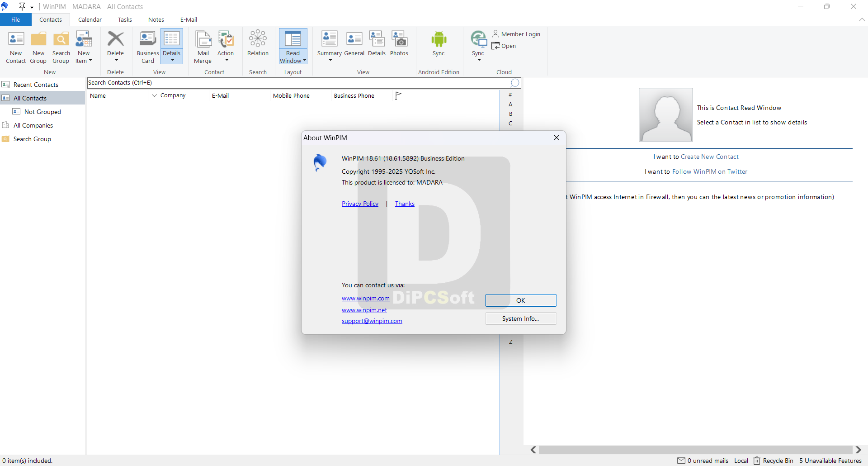868x466 pixels.
Task: Switch to Business Card view
Action: [148, 39]
